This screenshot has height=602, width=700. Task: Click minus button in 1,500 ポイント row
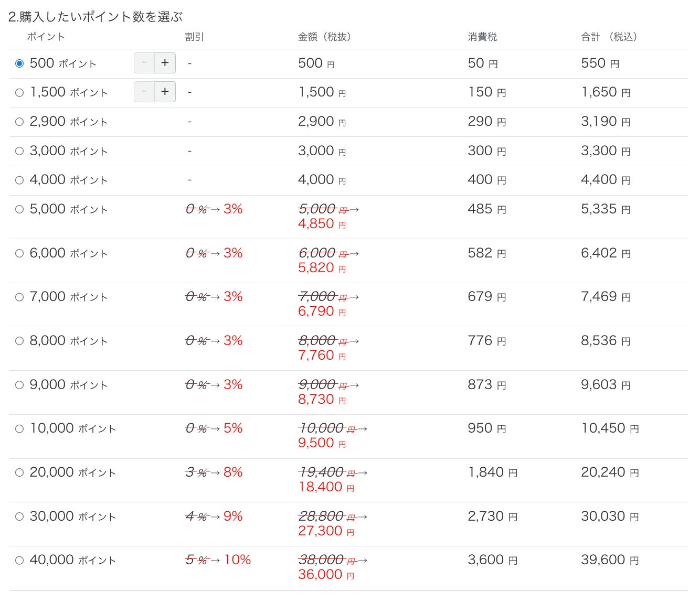tap(144, 92)
